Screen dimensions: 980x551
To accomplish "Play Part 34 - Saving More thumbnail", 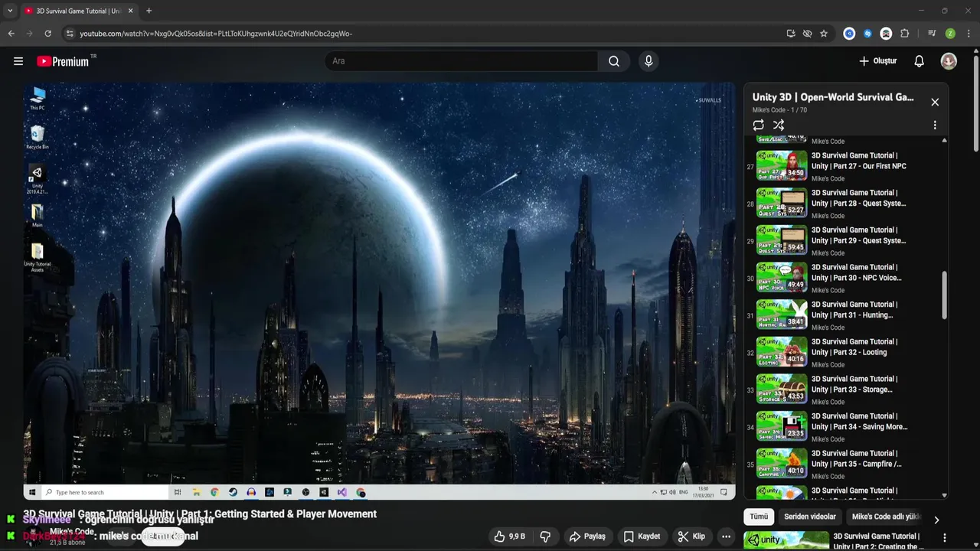I will point(782,425).
